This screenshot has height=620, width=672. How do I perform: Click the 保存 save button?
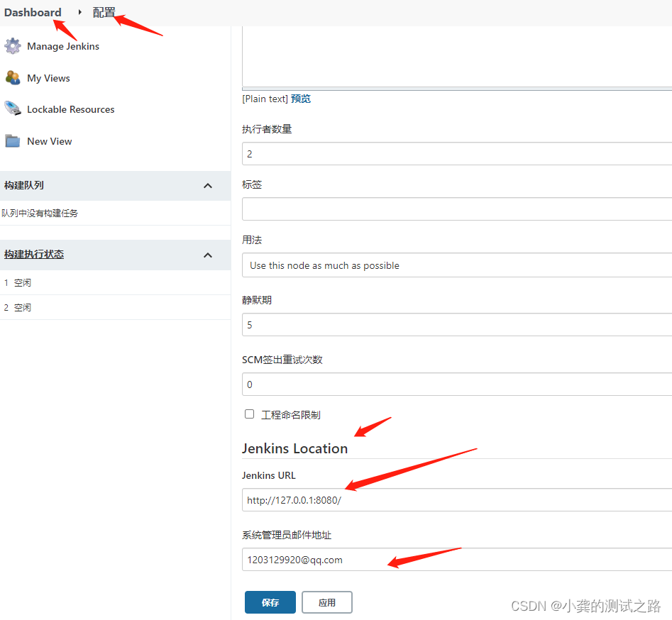pos(270,602)
